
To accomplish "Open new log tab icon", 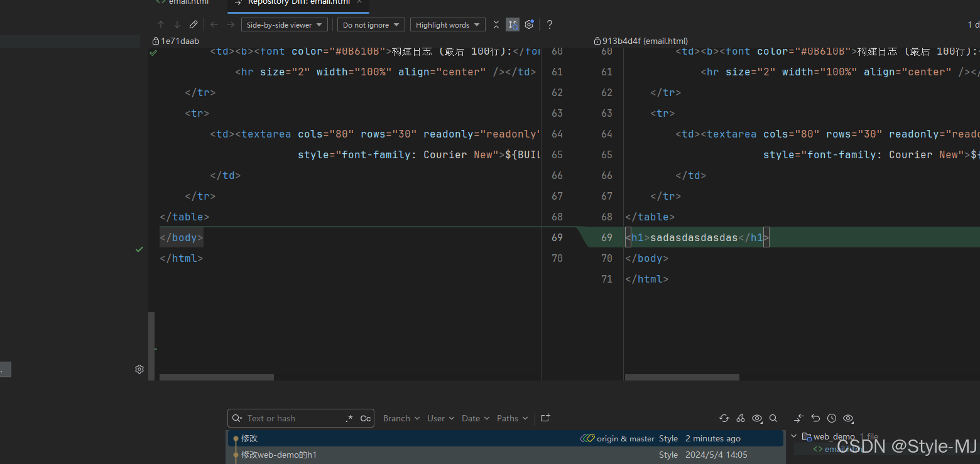I will [545, 418].
